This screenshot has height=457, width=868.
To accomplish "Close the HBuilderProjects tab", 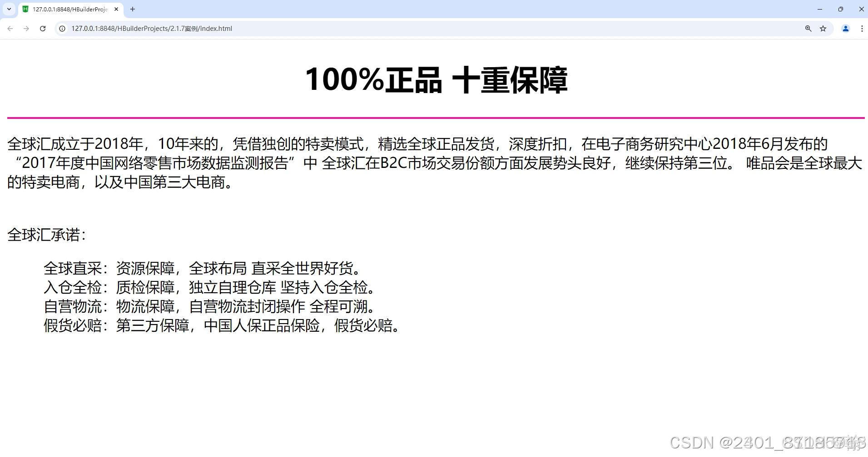I will pos(116,9).
